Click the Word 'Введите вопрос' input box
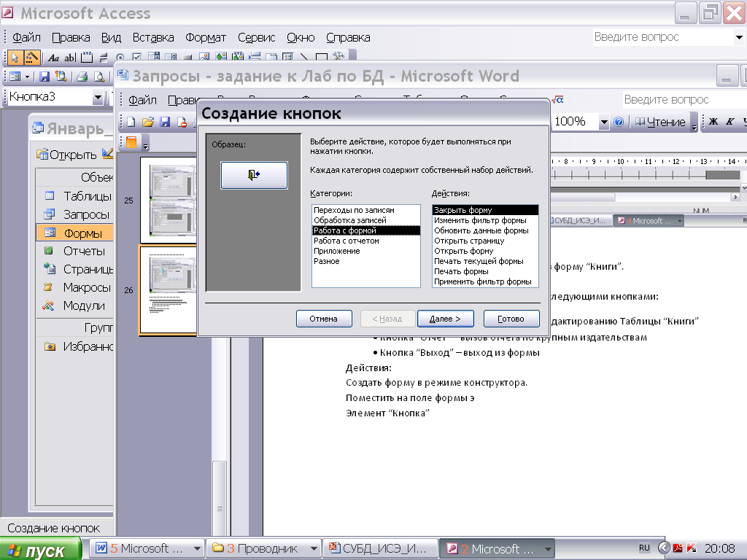The width and height of the screenshot is (747, 560). [684, 99]
